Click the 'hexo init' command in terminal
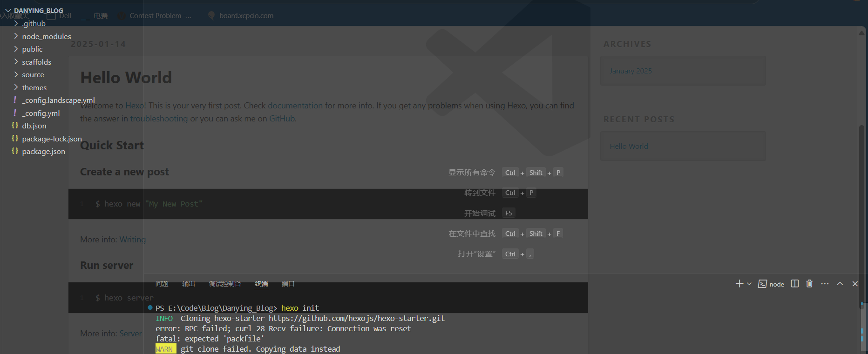 point(300,308)
